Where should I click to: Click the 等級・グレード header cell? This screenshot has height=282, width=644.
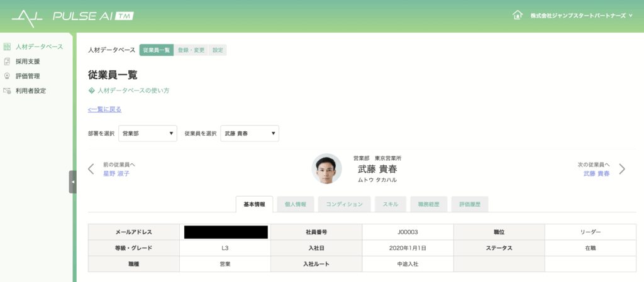click(x=134, y=248)
